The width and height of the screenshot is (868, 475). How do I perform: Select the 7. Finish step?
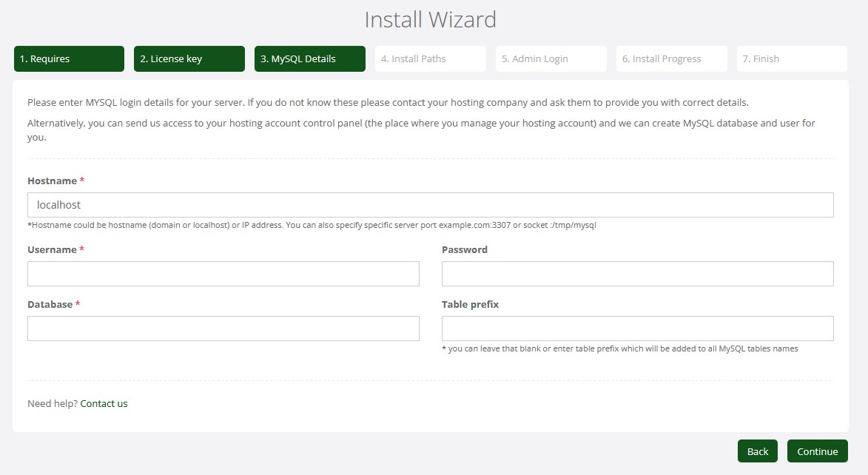point(792,59)
